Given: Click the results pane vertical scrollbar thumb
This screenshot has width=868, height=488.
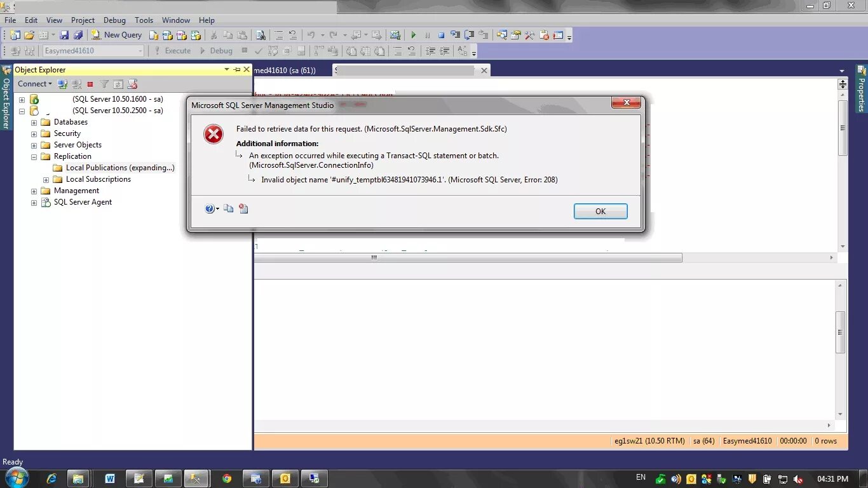Looking at the screenshot, I should click(x=841, y=332).
